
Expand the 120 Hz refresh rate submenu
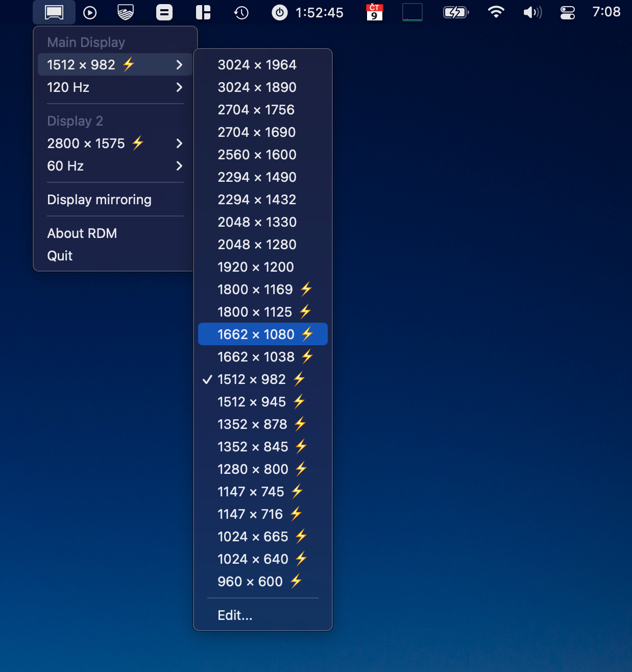pyautogui.click(x=115, y=87)
